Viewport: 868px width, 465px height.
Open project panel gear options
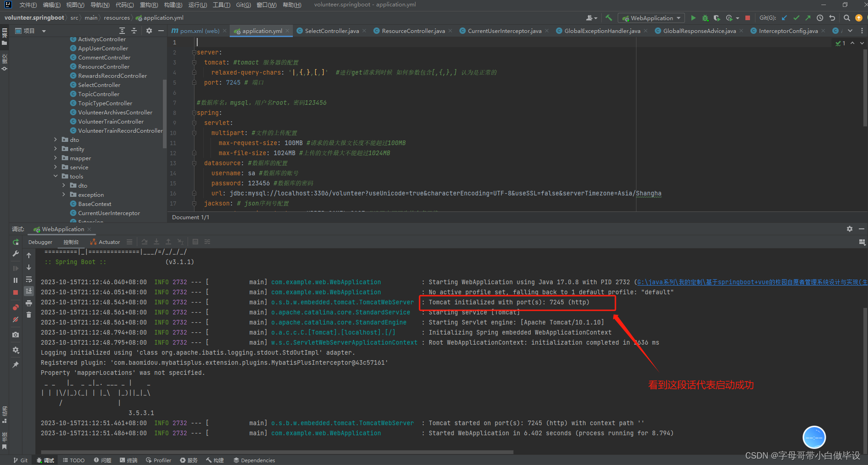(149, 31)
